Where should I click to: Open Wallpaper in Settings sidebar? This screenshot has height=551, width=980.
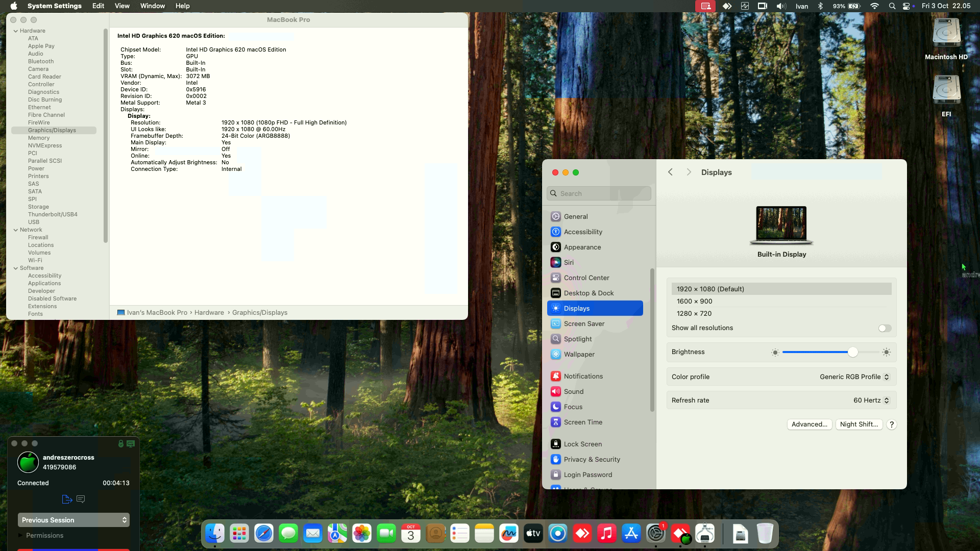[595, 355]
